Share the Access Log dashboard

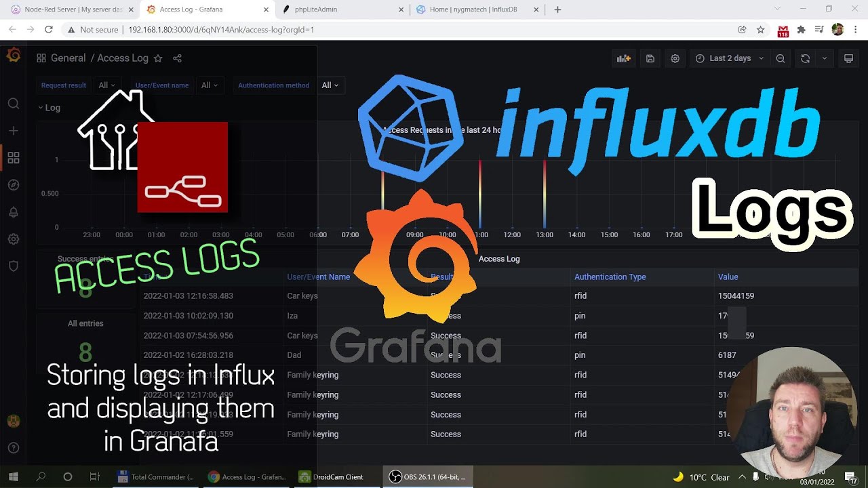[x=177, y=58]
